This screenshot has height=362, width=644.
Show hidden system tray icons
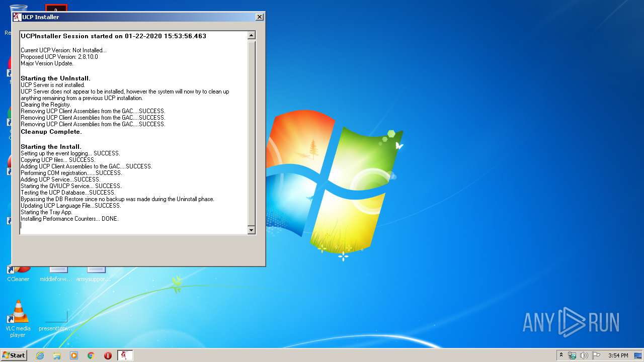[561, 355]
